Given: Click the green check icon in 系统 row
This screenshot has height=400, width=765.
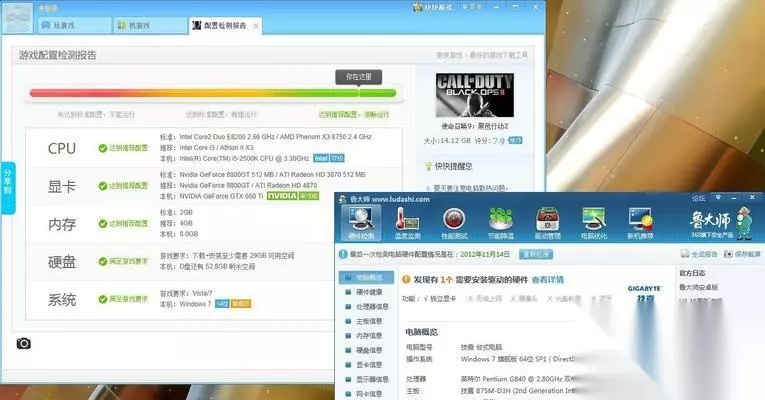Looking at the screenshot, I should [x=102, y=299].
